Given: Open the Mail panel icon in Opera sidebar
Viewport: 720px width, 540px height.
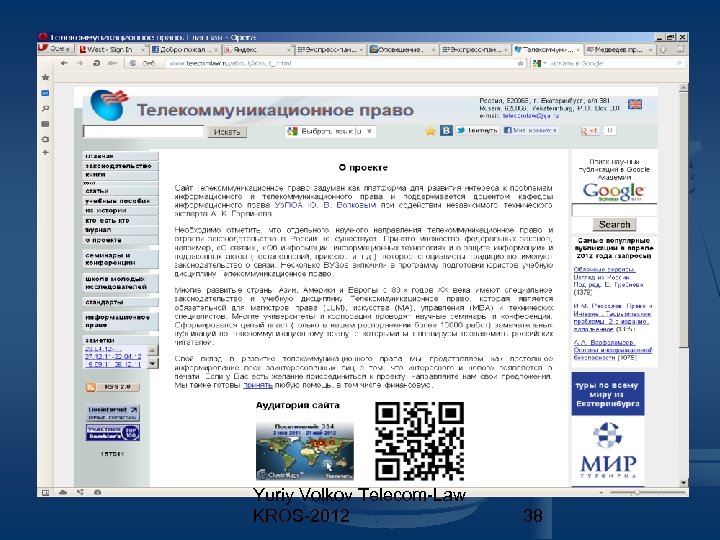Looking at the screenshot, I should 45,93.
